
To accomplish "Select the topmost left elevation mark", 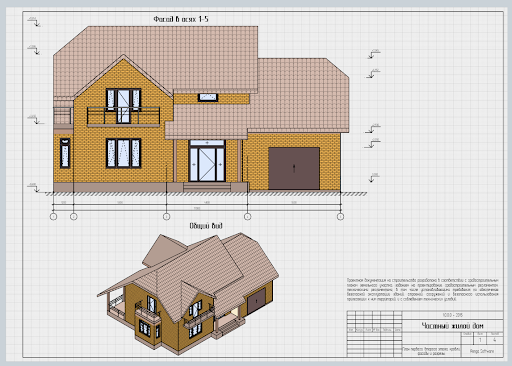I will coord(34,22).
